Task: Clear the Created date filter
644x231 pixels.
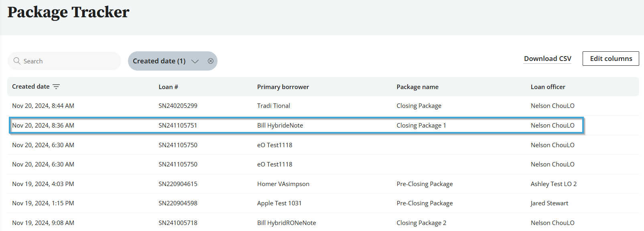Action: click(211, 61)
